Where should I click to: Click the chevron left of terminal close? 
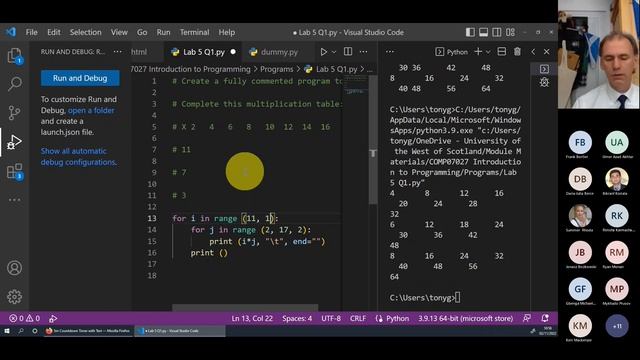point(533,52)
